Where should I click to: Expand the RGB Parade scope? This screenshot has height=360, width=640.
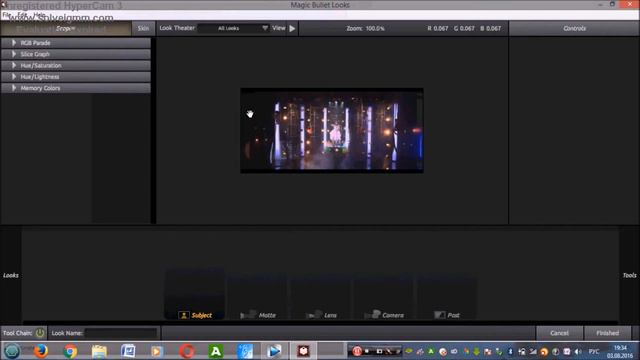[x=76, y=43]
